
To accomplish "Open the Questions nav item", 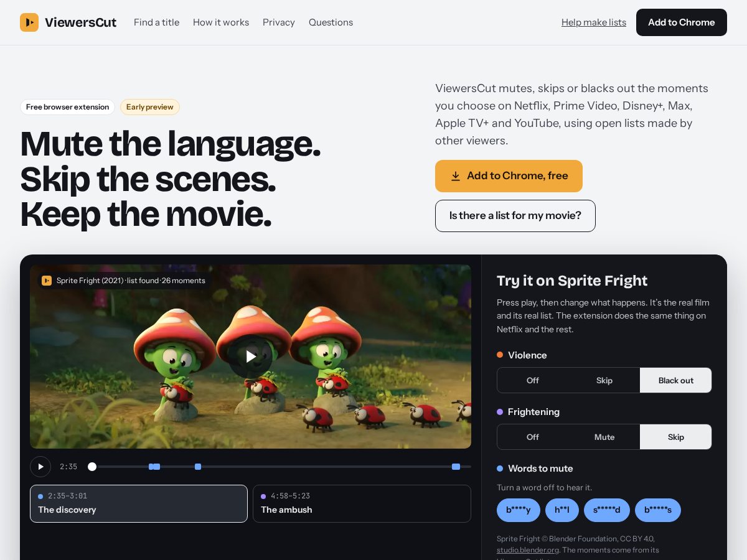I will click(x=331, y=22).
